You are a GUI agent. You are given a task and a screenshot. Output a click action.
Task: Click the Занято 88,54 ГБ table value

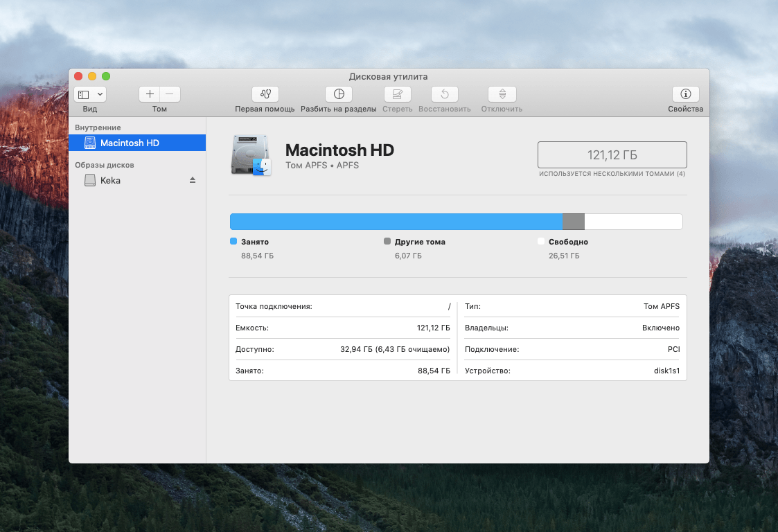coord(434,371)
